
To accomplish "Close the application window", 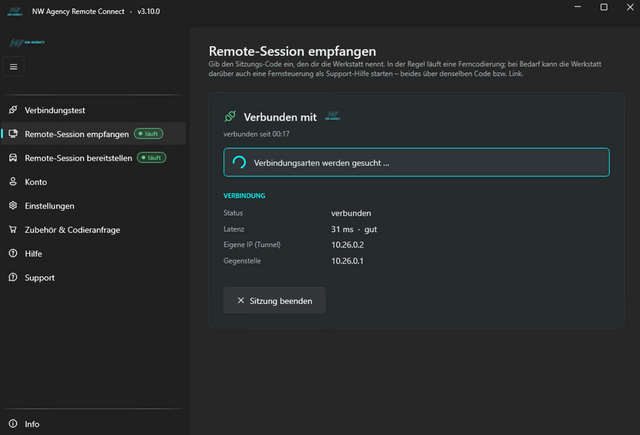I will (630, 7).
